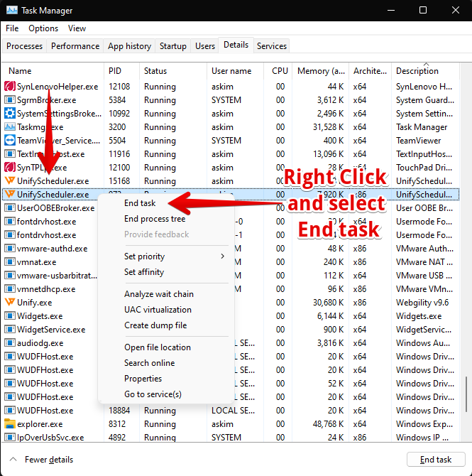472x476 pixels.
Task: Click the TeamViewer_Service process icon
Action: (x=10, y=141)
